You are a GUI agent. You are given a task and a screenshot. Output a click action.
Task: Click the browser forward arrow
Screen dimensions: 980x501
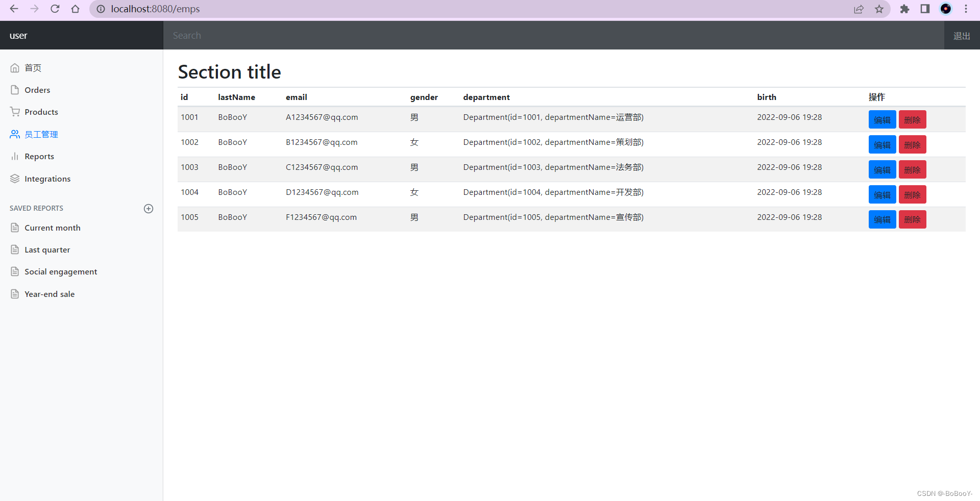[x=34, y=9]
